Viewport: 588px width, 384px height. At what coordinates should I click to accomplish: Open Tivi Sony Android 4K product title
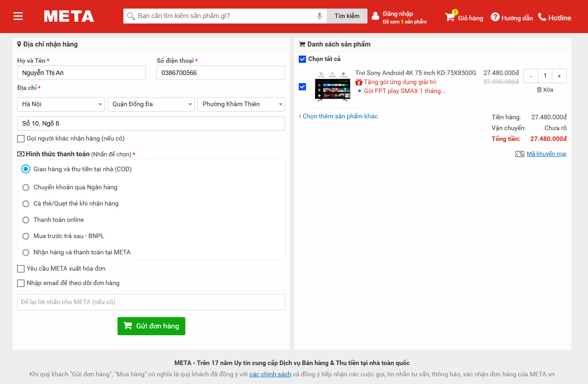416,73
